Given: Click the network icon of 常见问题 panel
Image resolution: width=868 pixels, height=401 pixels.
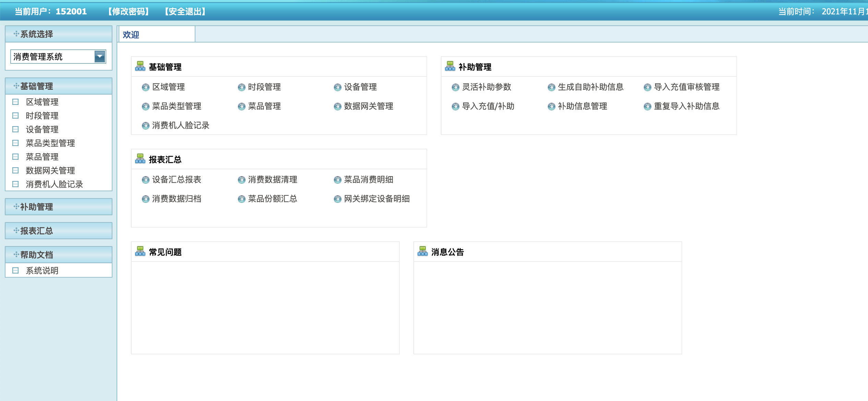Looking at the screenshot, I should [140, 251].
